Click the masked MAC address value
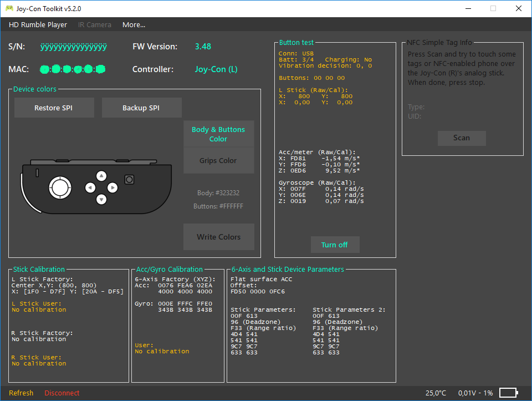Image resolution: width=532 pixels, height=401 pixels. [x=73, y=69]
